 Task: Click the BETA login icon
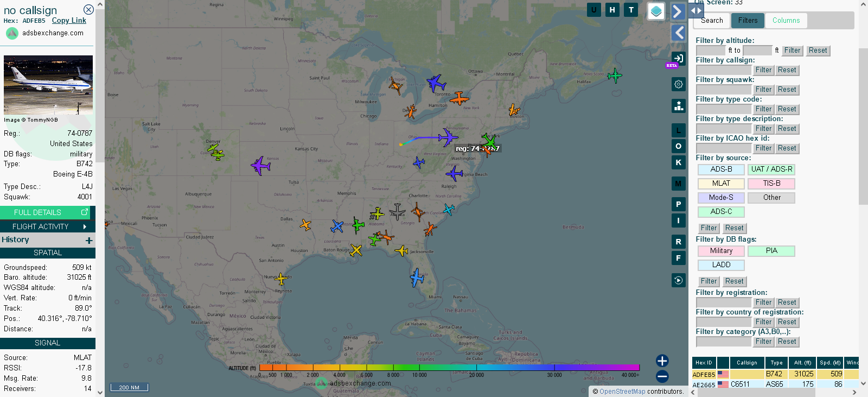(678, 59)
